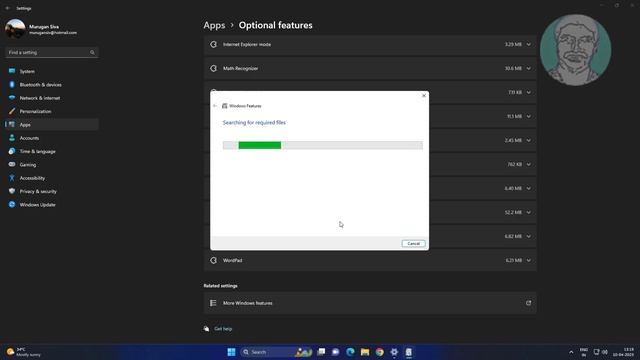Click the WordPad label
Viewport: 640px width, 360px height.
pyautogui.click(x=232, y=260)
